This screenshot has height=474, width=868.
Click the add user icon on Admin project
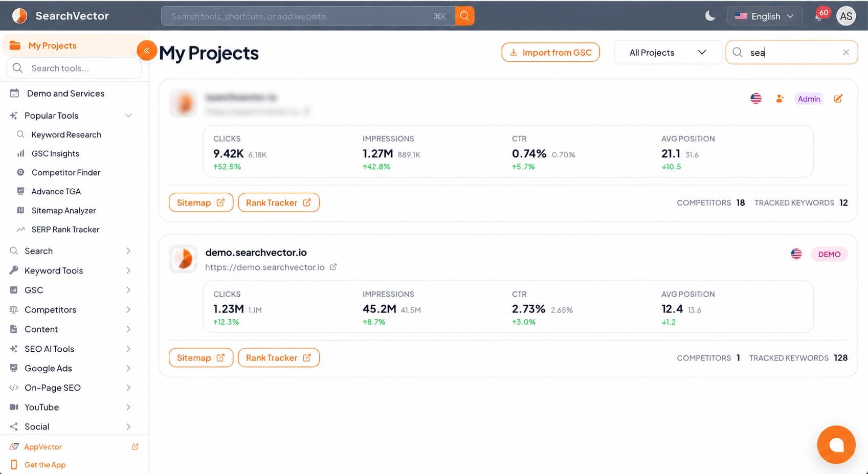tap(780, 99)
